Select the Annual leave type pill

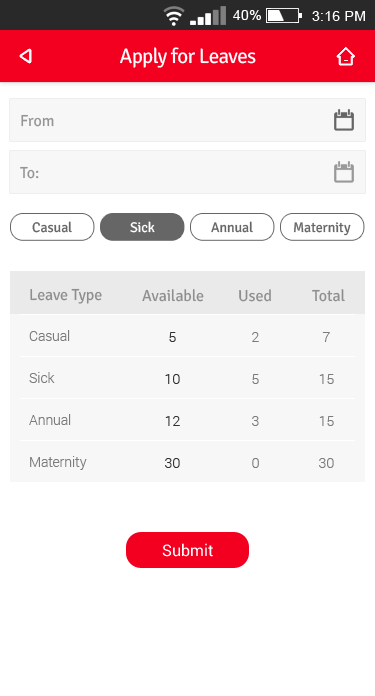click(232, 227)
